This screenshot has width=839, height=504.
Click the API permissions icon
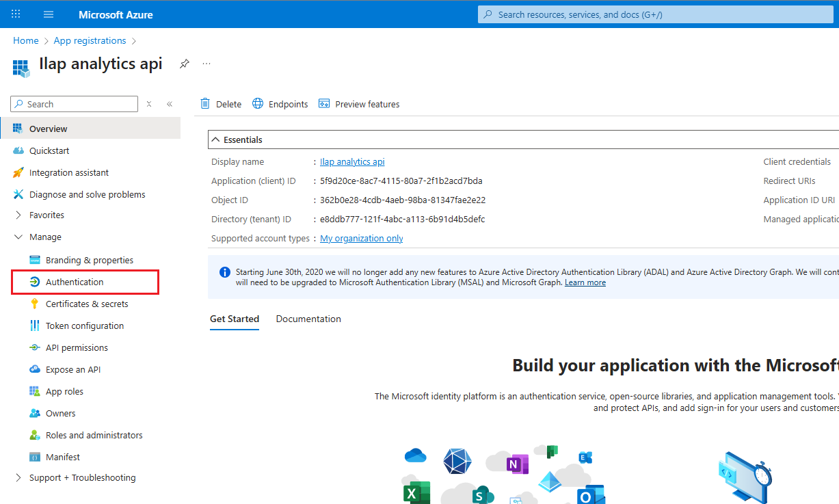pos(34,347)
